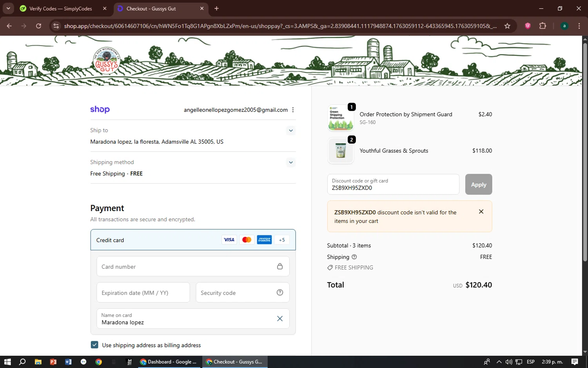The height and width of the screenshot is (368, 588).
Task: Focus the Card number field
Action: click(x=193, y=266)
